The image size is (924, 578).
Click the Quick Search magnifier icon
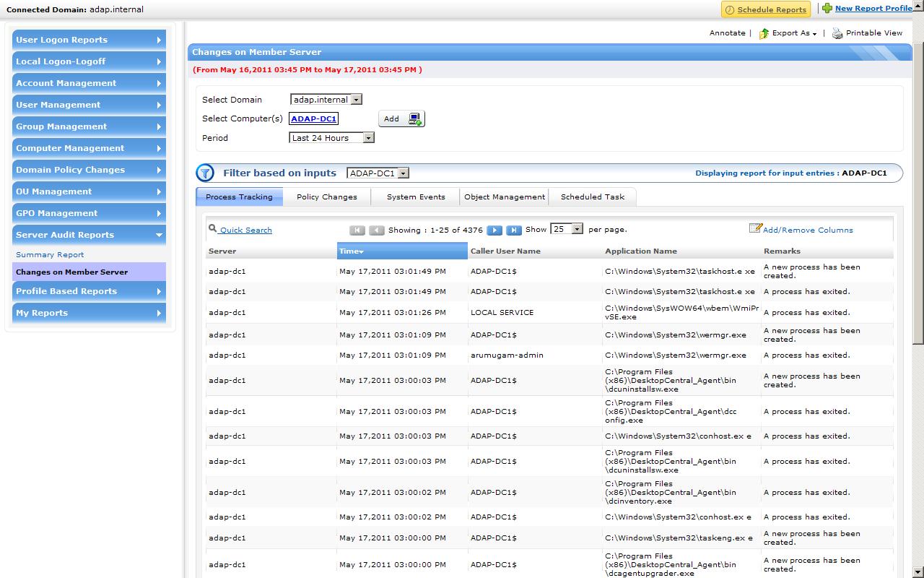[x=212, y=229]
